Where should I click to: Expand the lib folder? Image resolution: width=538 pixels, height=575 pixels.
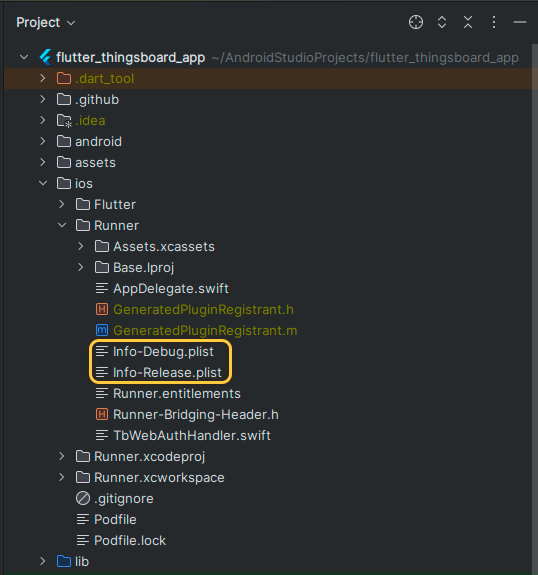click(x=43, y=561)
